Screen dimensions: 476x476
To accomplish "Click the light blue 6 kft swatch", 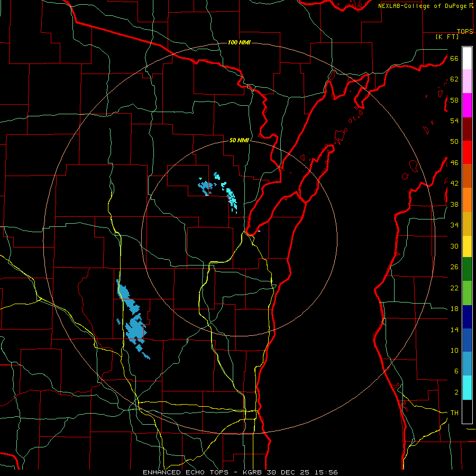I will coord(467,363).
